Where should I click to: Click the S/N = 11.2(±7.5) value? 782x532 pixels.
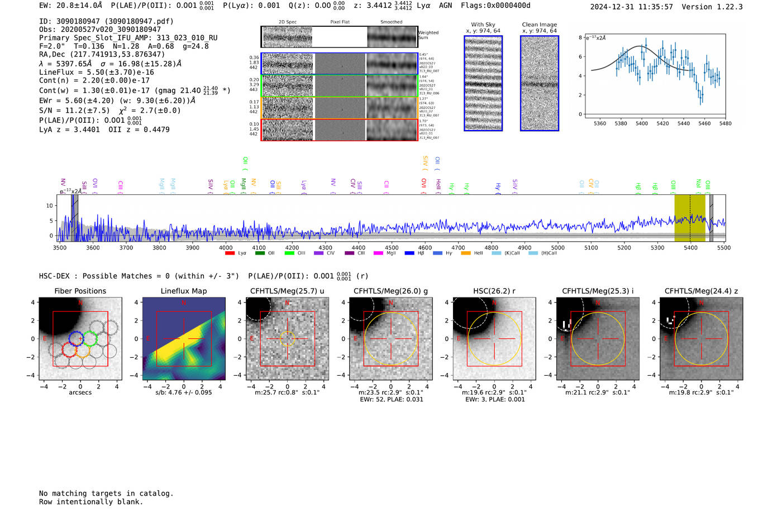pos(74,111)
